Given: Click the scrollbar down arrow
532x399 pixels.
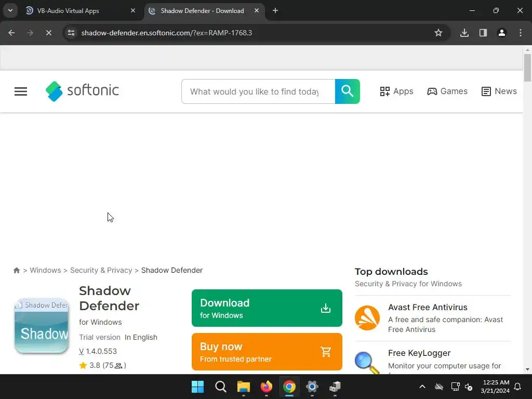Looking at the screenshot, I should pos(527,369).
